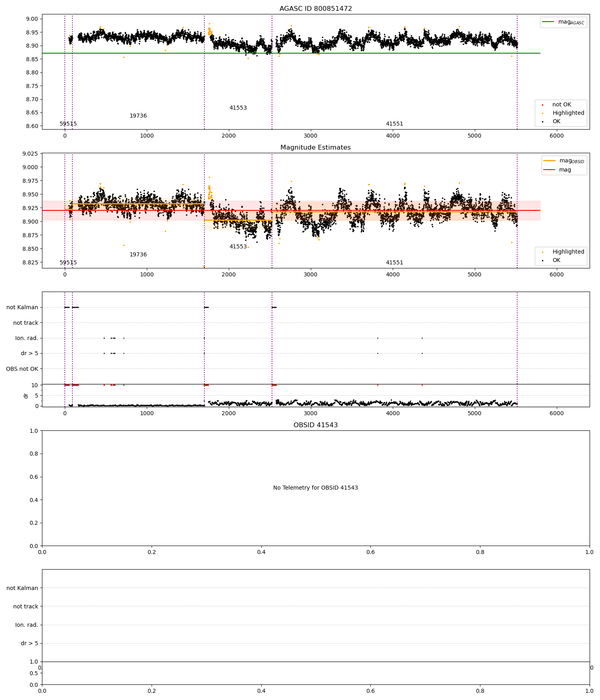Screen dimensions: 600x700
Task: Click the 'dr > 5' label in bottom plot
Action: coord(30,643)
